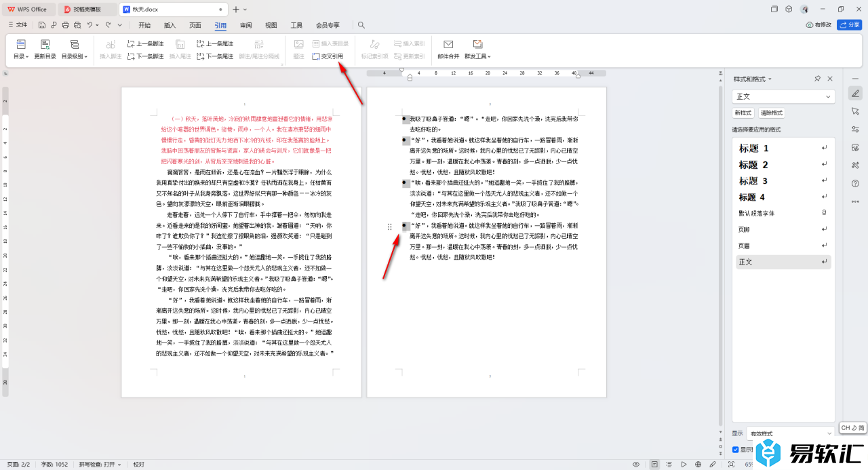Click the 字数: 1052 word count
This screenshot has width=868, height=470.
click(x=54, y=465)
